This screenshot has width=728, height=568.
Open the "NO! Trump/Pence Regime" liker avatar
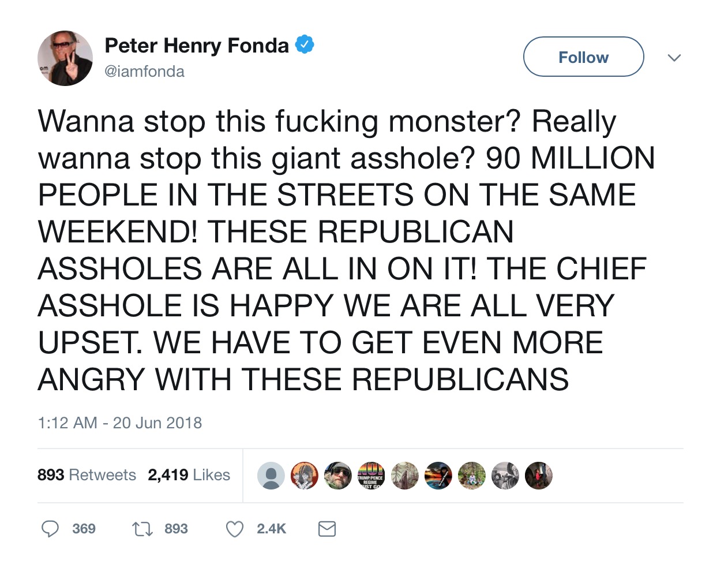coord(371,476)
